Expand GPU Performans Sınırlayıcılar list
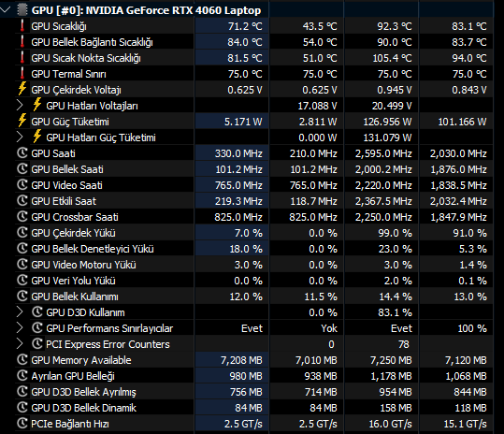504x434 pixels. [x=20, y=328]
